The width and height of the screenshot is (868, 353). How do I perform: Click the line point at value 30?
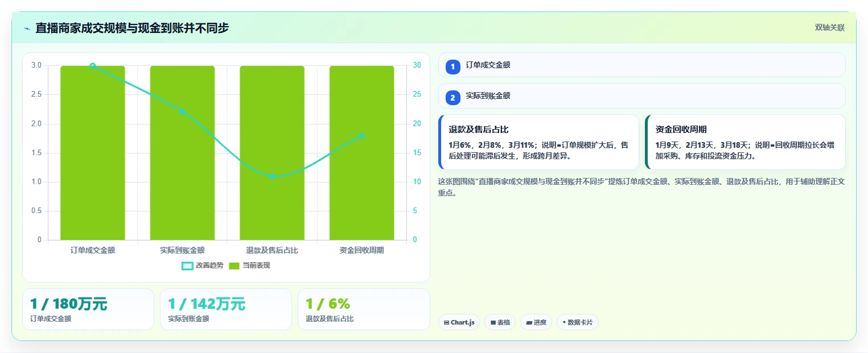(93, 66)
